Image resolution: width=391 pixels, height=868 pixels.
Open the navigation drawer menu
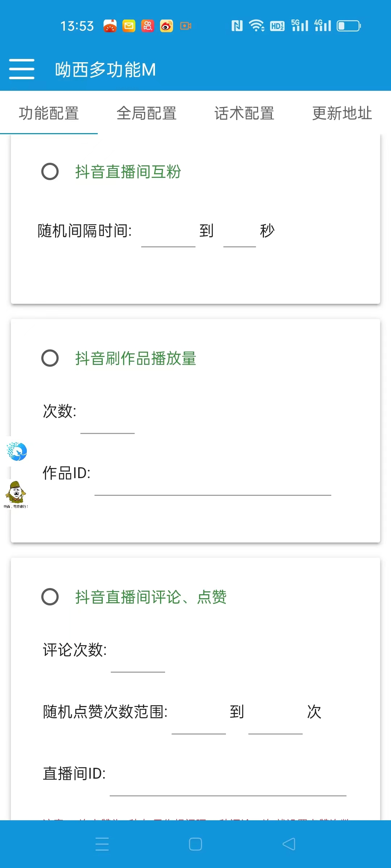(21, 69)
